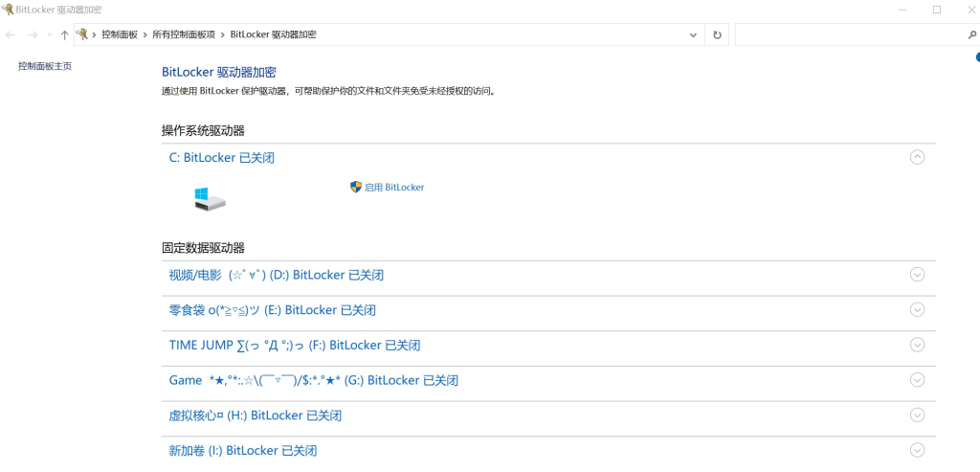The height and width of the screenshot is (472, 980).
Task: Click the BitLocker icon in address bar
Action: (x=82, y=34)
